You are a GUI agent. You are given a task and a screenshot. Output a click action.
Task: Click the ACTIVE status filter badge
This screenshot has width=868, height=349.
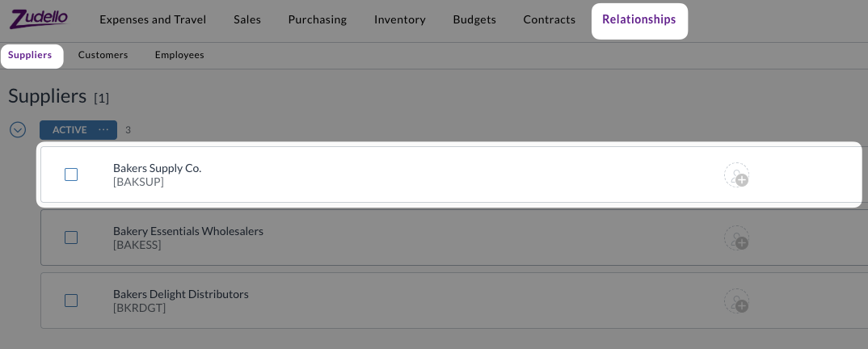coord(70,130)
